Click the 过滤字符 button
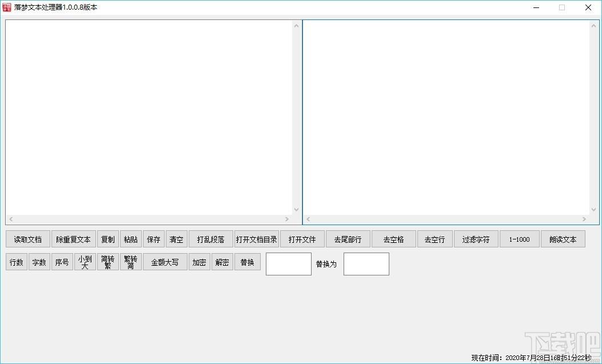602x364 pixels. tap(476, 239)
